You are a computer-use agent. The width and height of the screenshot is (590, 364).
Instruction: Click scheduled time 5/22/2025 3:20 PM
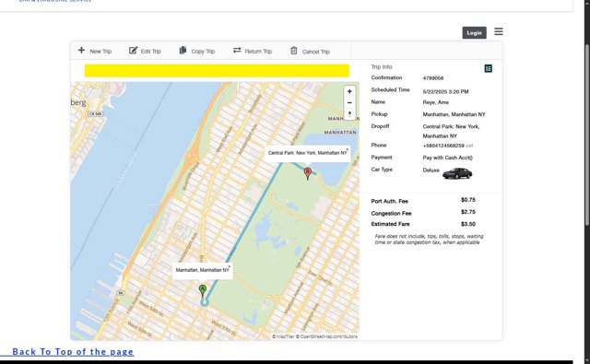click(x=445, y=92)
